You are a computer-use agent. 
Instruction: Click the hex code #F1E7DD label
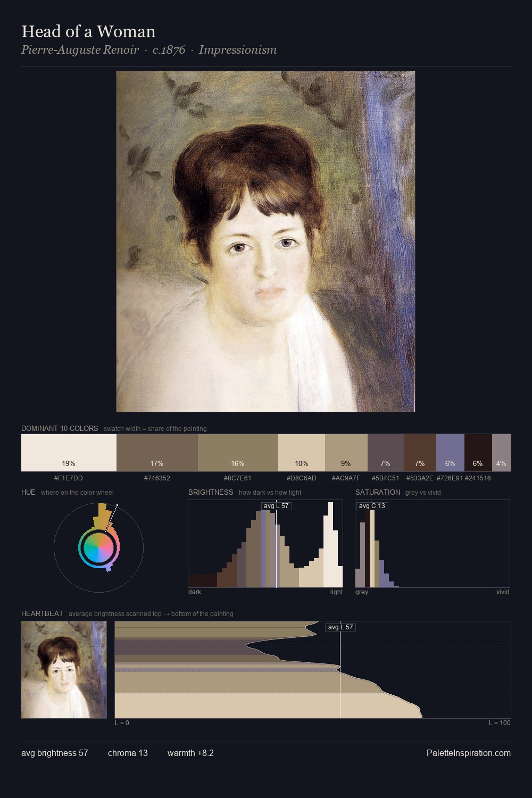pyautogui.click(x=69, y=478)
